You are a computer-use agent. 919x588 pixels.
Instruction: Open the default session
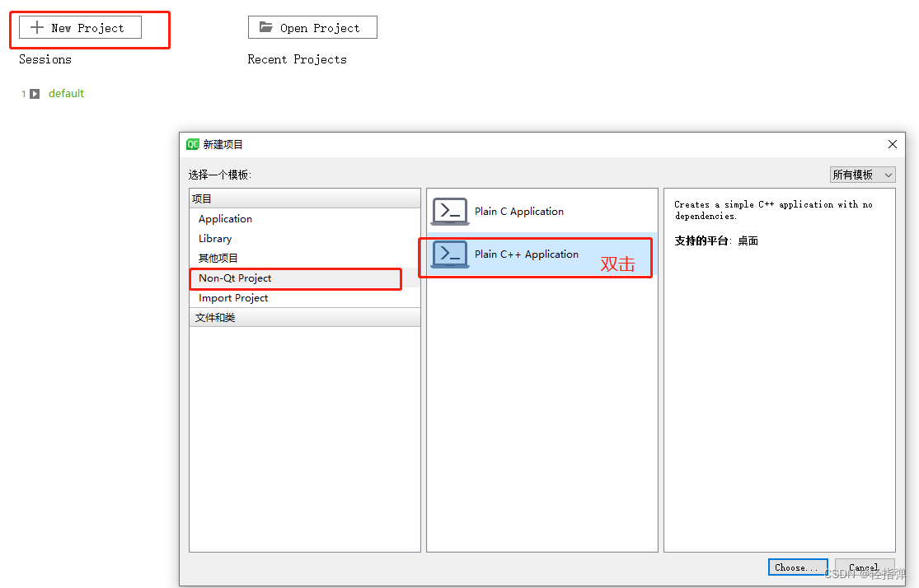66,94
